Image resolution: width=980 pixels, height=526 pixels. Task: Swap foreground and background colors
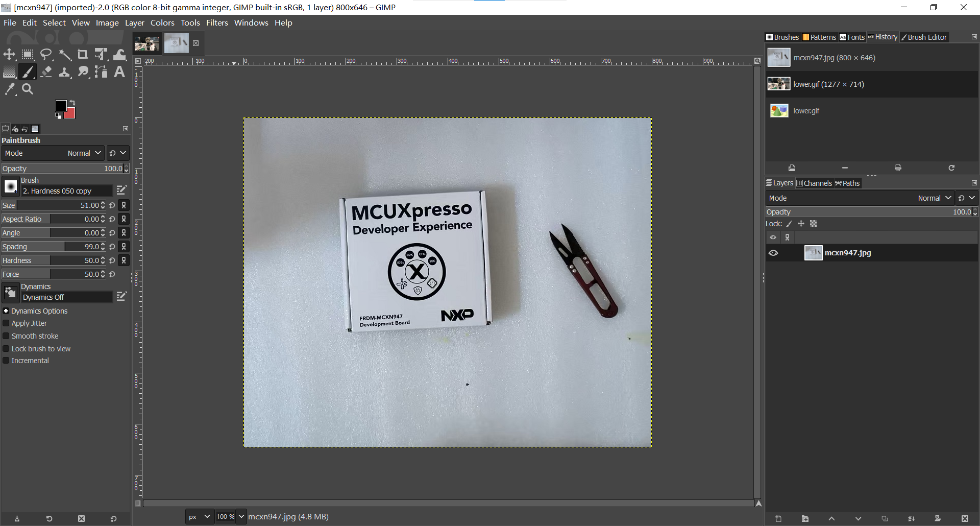coord(72,103)
